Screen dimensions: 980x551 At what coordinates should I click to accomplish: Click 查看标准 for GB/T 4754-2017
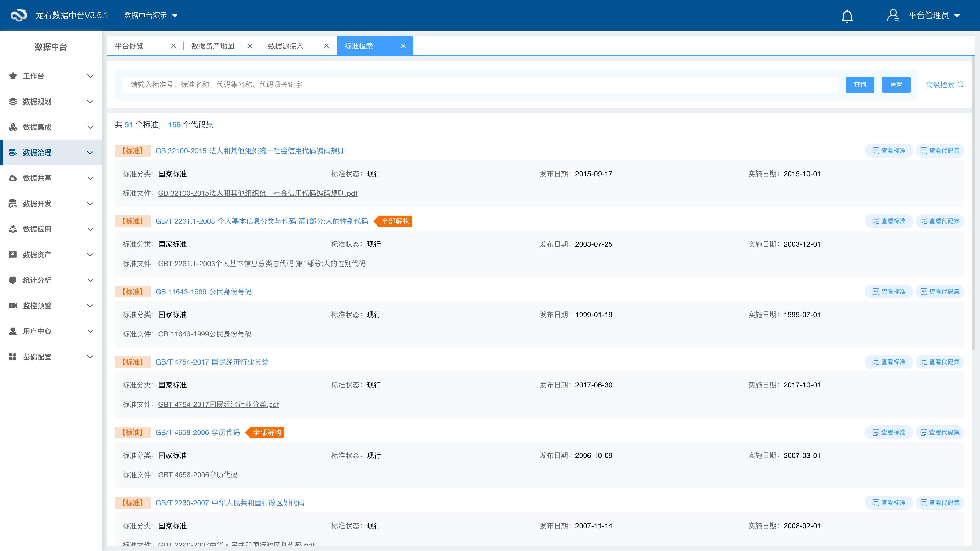coord(889,362)
